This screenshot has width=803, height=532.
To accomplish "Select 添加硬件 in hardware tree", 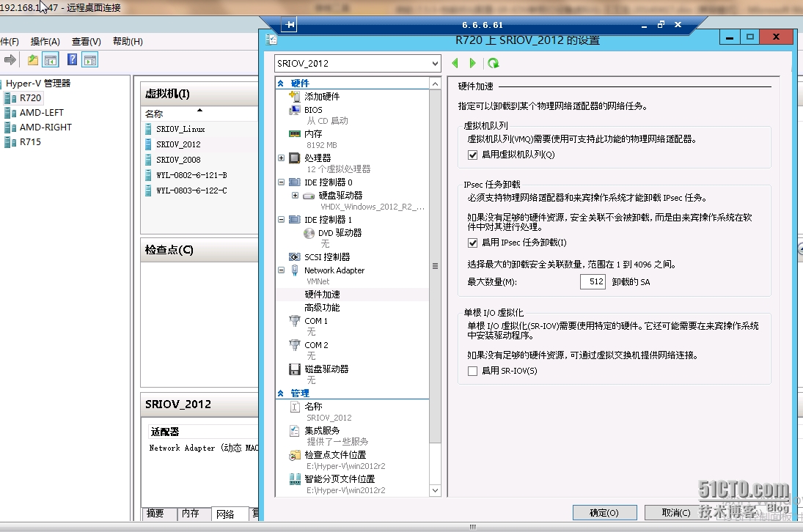I will pos(322,96).
